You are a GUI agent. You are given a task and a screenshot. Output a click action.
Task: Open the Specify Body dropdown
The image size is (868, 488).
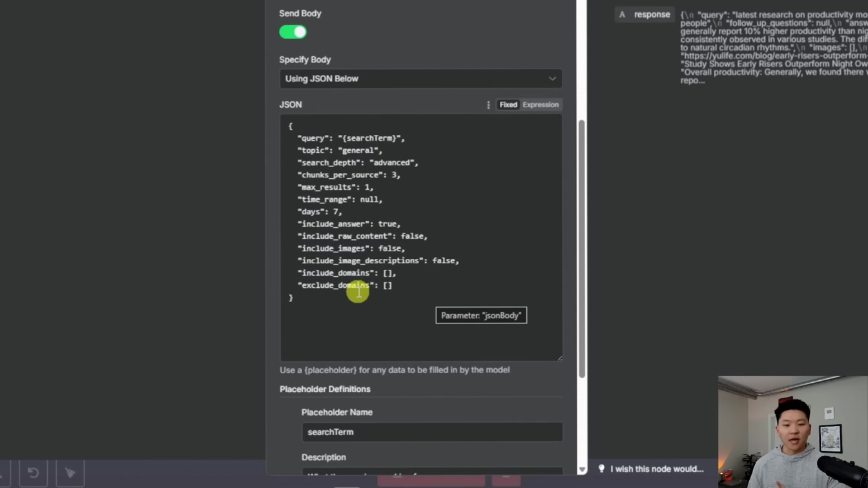click(420, 79)
